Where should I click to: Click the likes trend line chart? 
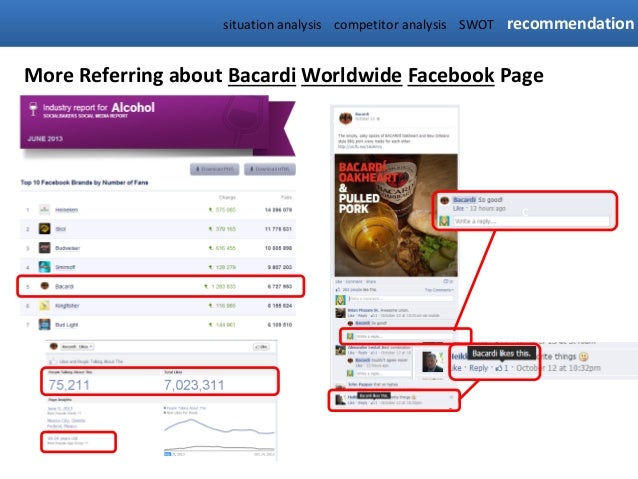coord(219,435)
